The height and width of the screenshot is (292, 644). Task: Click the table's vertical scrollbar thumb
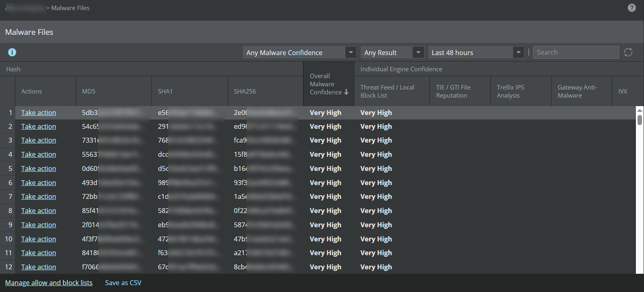(x=640, y=120)
